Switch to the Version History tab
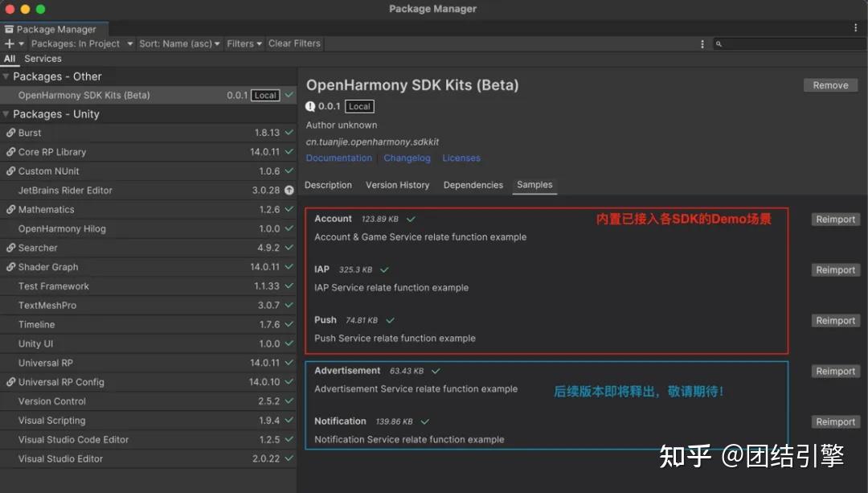The width and height of the screenshot is (868, 493). point(397,185)
